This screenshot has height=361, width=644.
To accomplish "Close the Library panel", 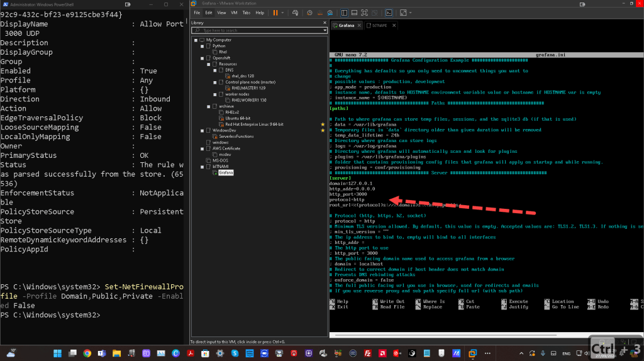I will (325, 23).
